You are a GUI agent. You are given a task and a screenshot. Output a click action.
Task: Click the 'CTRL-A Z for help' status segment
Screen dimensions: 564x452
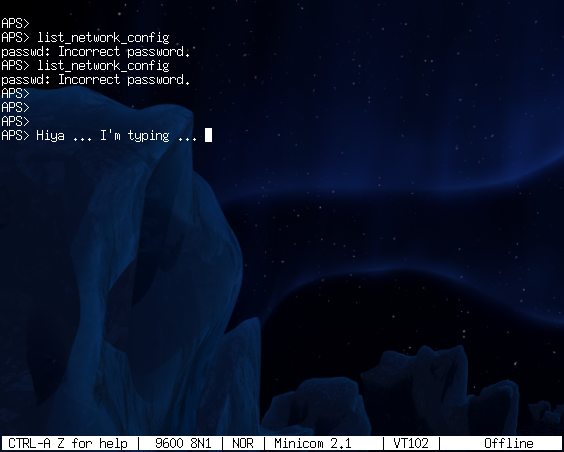[x=68, y=443]
